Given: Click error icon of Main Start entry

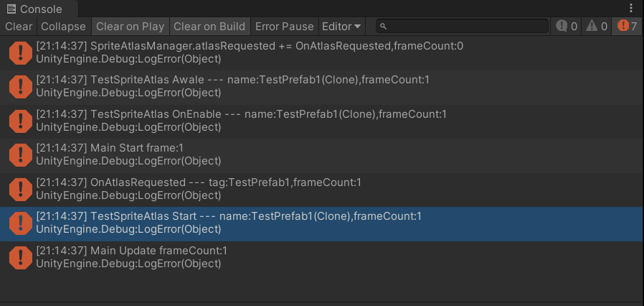Looking at the screenshot, I should [x=19, y=154].
